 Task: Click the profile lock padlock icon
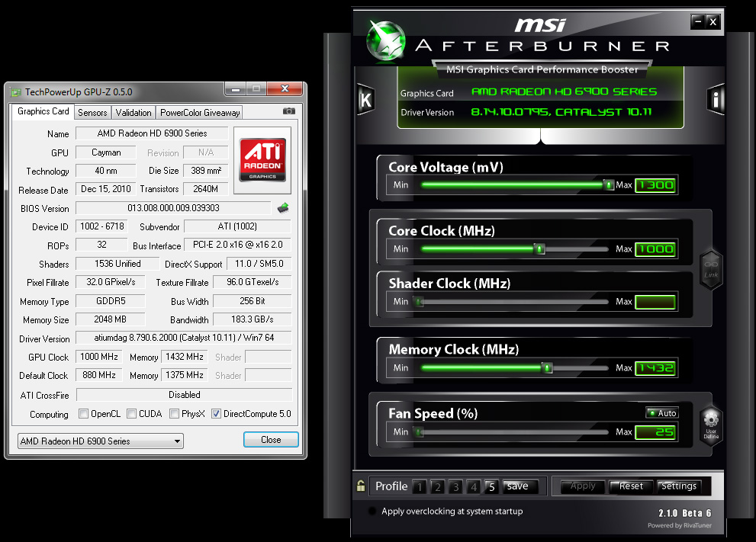pos(361,486)
